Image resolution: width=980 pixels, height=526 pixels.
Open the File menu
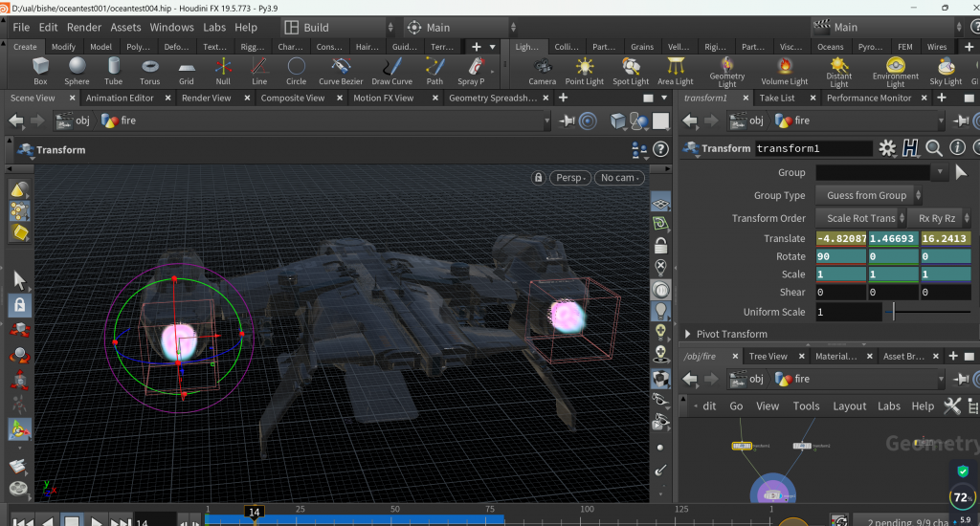click(21, 28)
